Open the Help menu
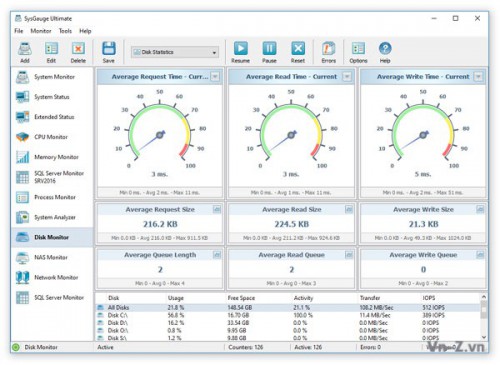This screenshot has width=500, height=365. coord(85,31)
